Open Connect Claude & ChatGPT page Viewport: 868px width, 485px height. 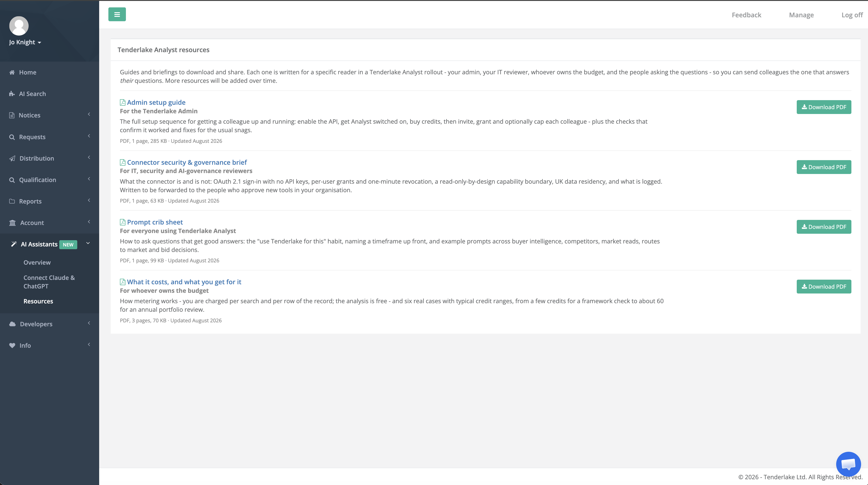click(x=49, y=282)
